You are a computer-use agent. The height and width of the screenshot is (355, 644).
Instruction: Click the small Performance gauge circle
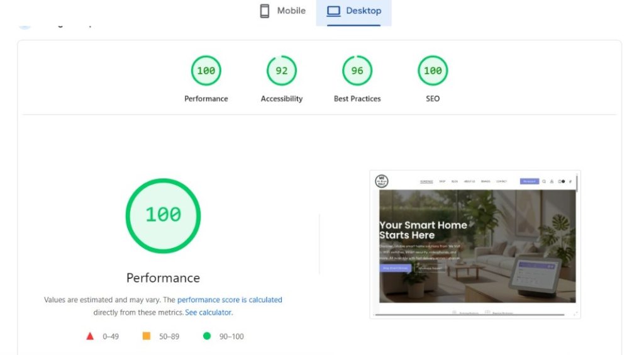(x=206, y=70)
